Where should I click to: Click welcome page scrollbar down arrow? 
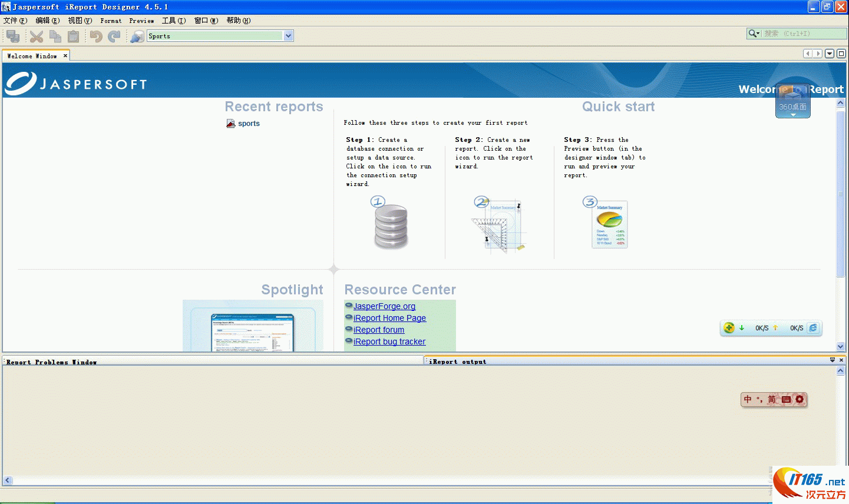[841, 347]
